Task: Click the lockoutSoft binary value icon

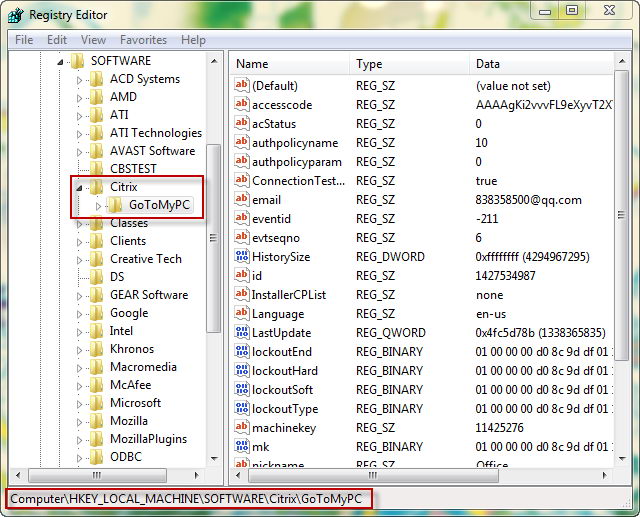Action: click(242, 389)
